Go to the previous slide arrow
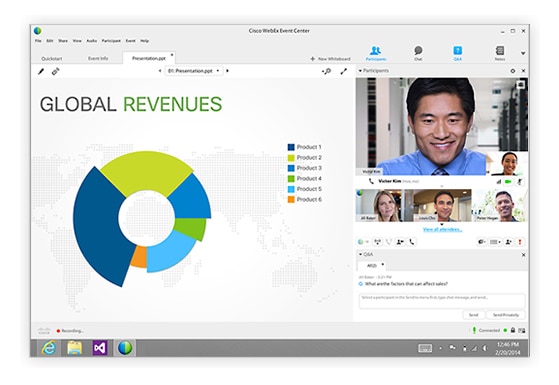559x385 pixels. pyautogui.click(x=160, y=71)
